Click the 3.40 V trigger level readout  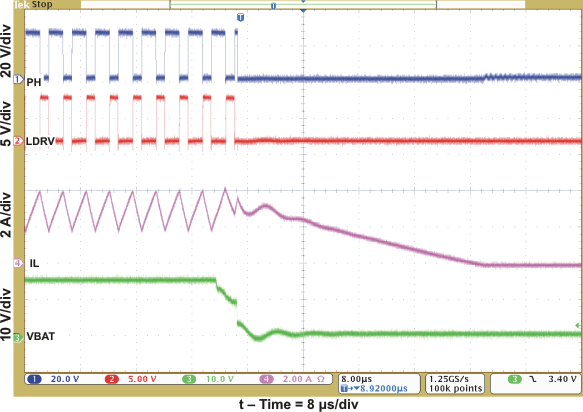pos(563,379)
